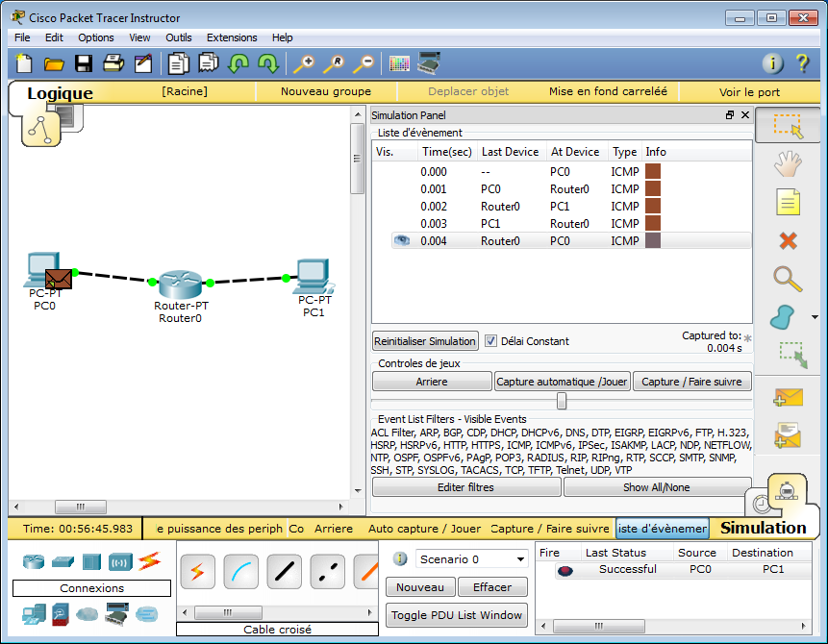Open Activity Wizard notepad icon
The image size is (828, 644).
[x=143, y=63]
